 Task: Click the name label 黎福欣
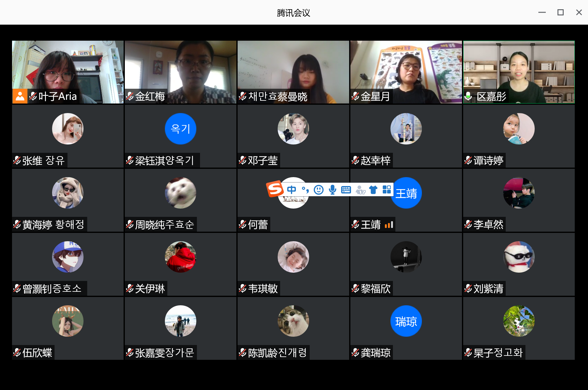pyautogui.click(x=376, y=289)
